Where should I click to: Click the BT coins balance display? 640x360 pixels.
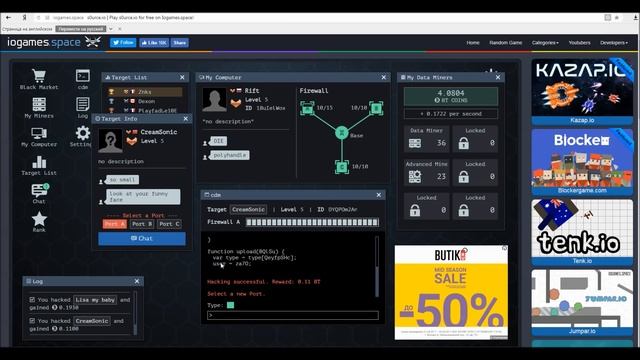tap(451, 96)
